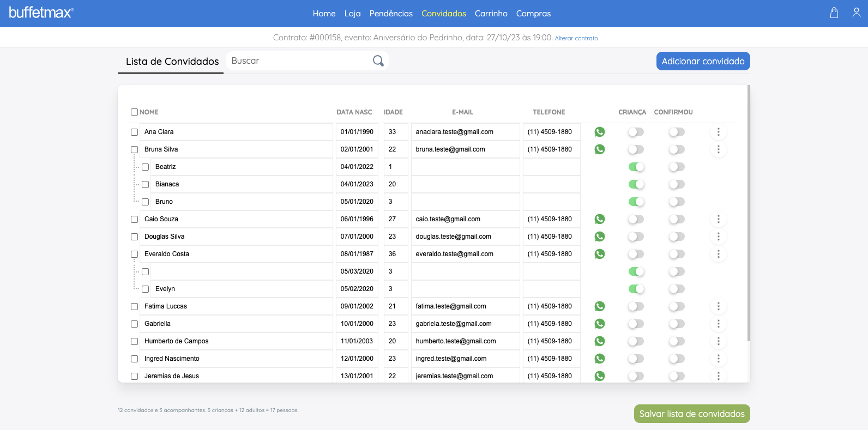Click email anaclara.teste@gmail.com field
This screenshot has width=868, height=430.
click(x=466, y=132)
